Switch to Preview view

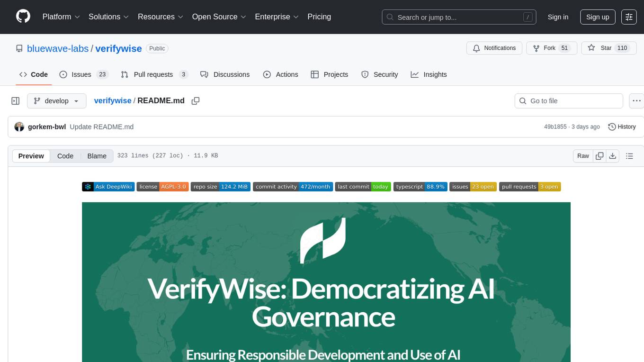tap(31, 156)
